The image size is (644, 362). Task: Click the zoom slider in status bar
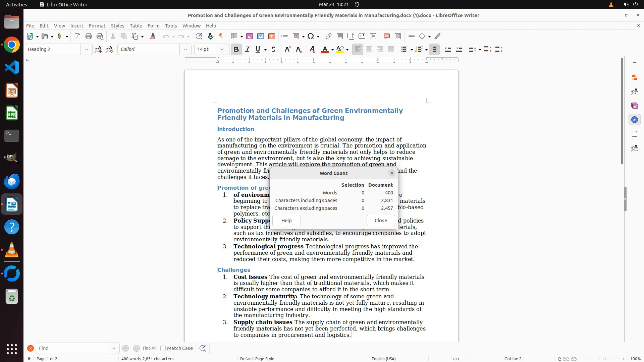click(x=604, y=359)
